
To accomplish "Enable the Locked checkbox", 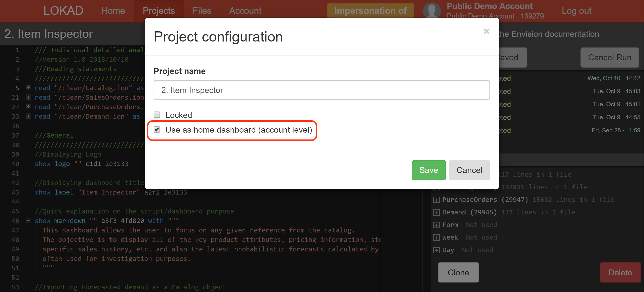I will pyautogui.click(x=157, y=115).
